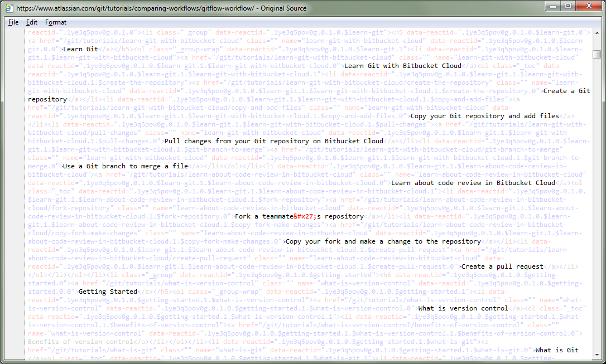The image size is (606, 364).
Task: Open the Edit menu
Action: 32,22
